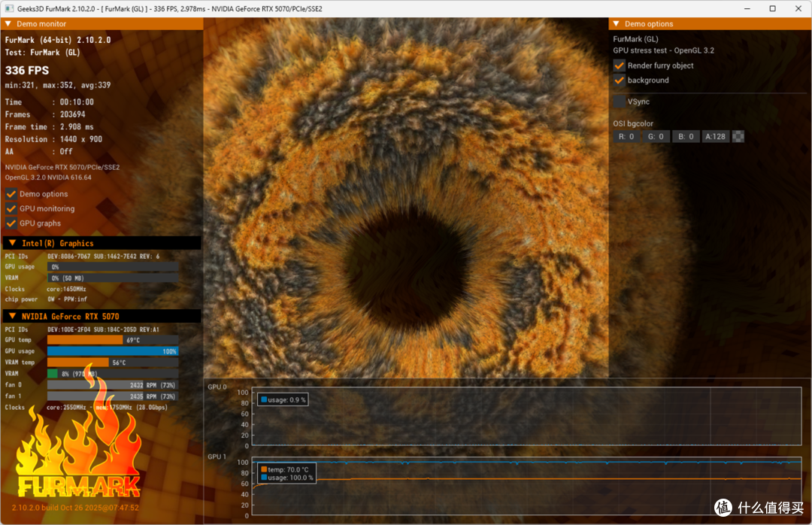Click the AA 'Off' value
Viewport: 812px width, 525px height.
tap(65, 152)
